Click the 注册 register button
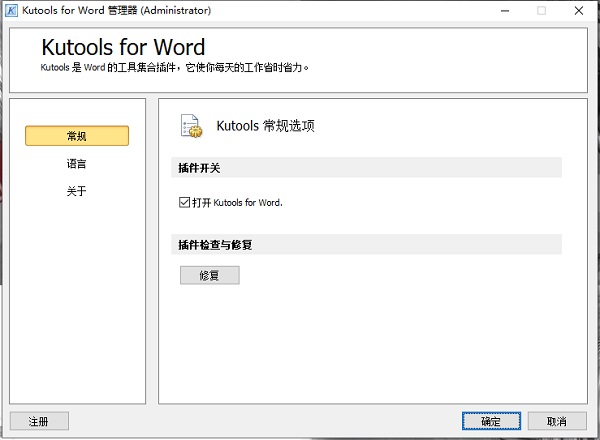600x440 pixels. (x=39, y=421)
